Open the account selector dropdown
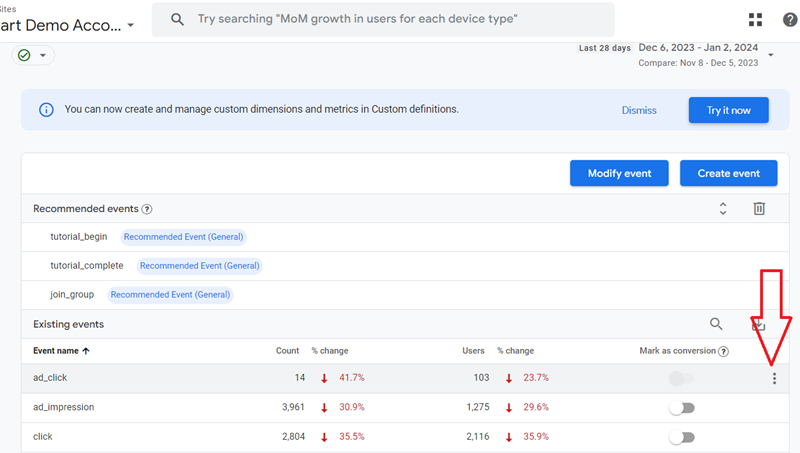The width and height of the screenshot is (800, 453). click(x=131, y=25)
